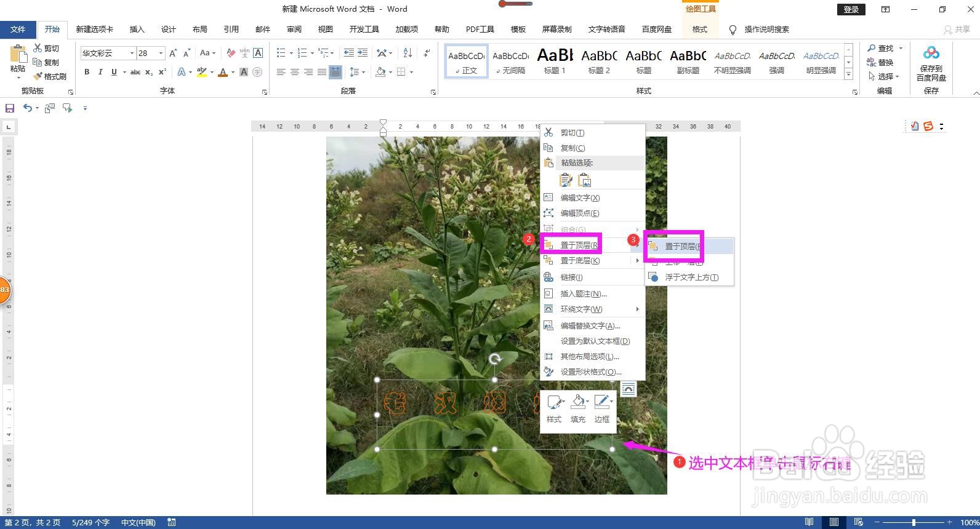
Task: Toggle strikethrough abc button
Action: (x=135, y=72)
